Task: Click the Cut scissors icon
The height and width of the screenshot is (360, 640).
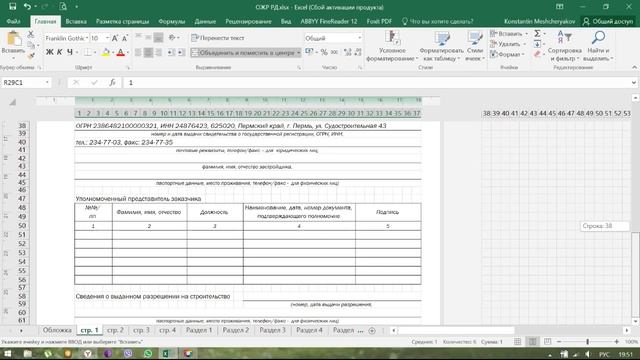Action: pos(31,35)
